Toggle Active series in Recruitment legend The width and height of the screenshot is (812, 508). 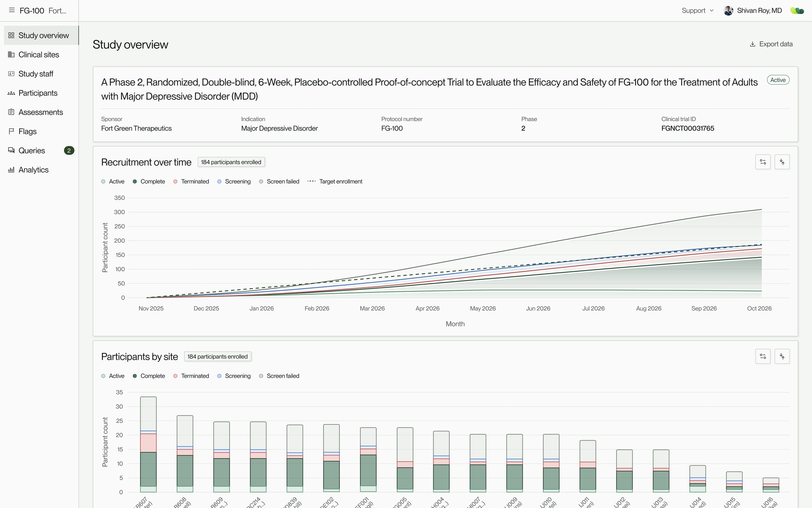pos(113,181)
